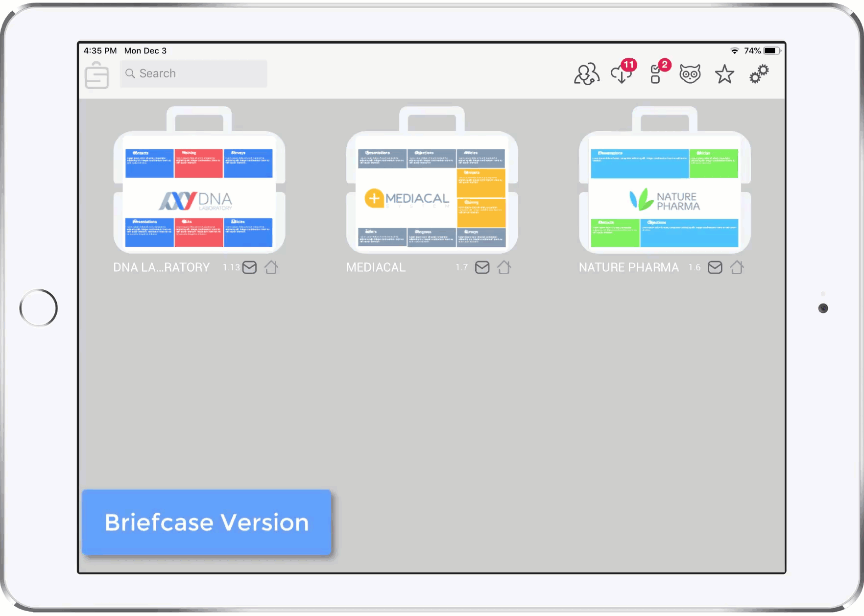Select the DNA LA...RATORY label
The width and height of the screenshot is (864, 616).
click(162, 267)
